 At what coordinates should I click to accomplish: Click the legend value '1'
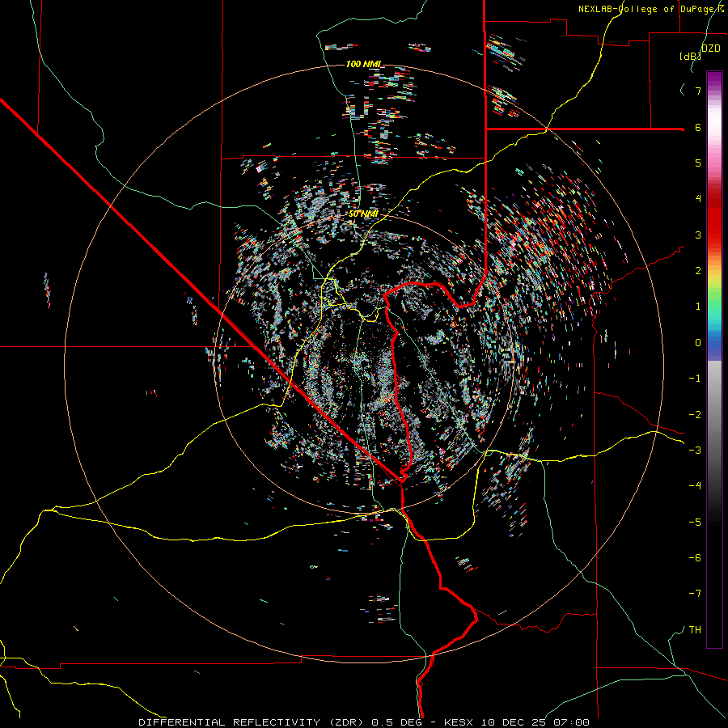tap(698, 307)
